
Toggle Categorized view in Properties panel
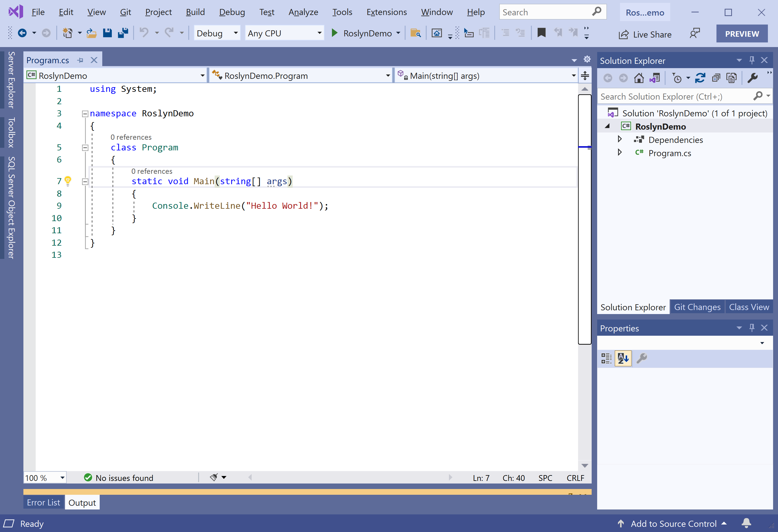click(606, 358)
